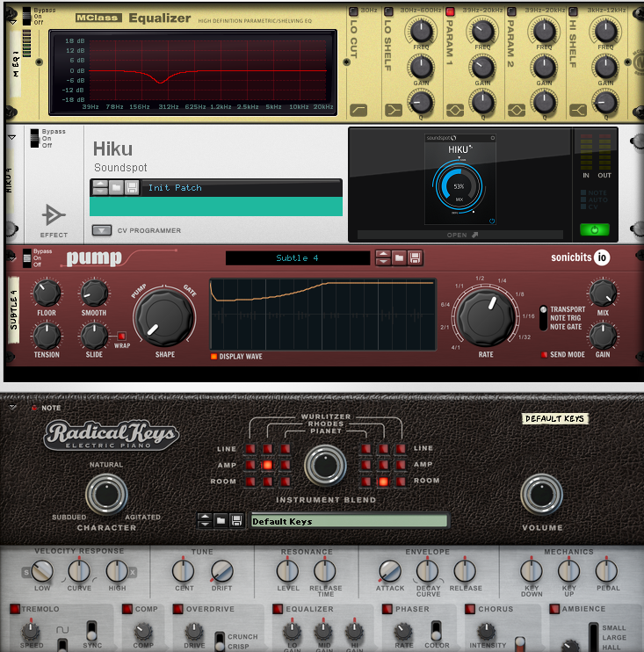Enable the Chorus effect
The image size is (644, 652).
click(x=470, y=609)
